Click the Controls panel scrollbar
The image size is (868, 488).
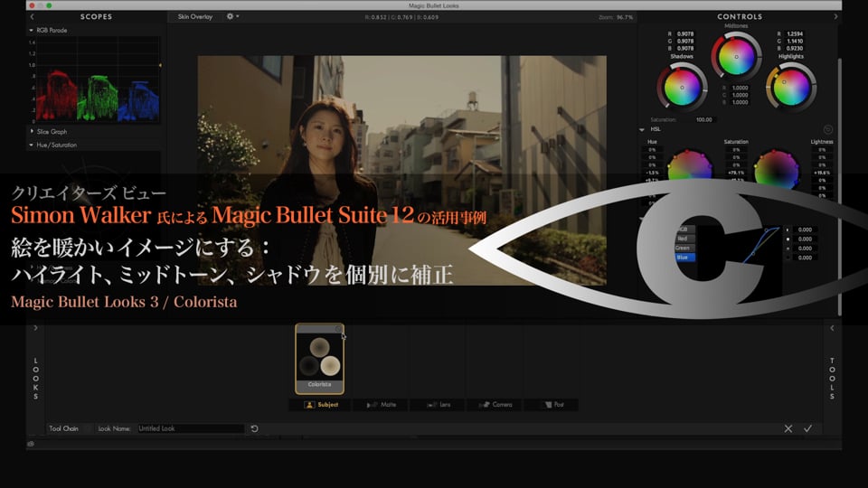(840, 186)
